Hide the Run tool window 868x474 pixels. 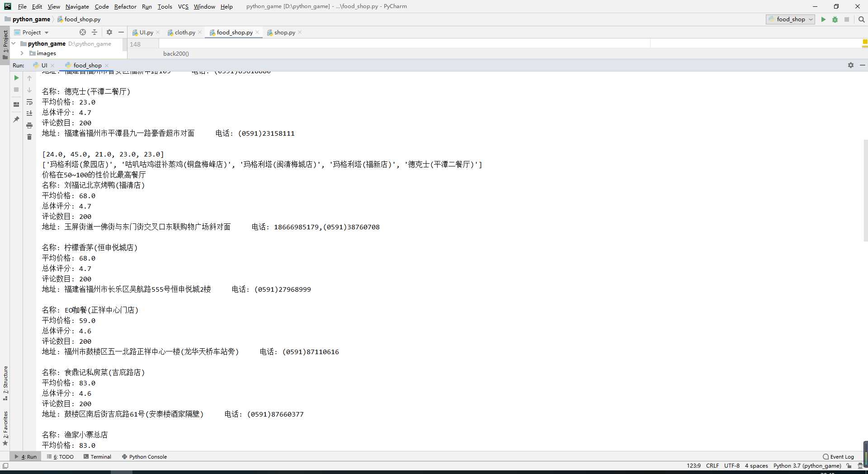pos(863,65)
